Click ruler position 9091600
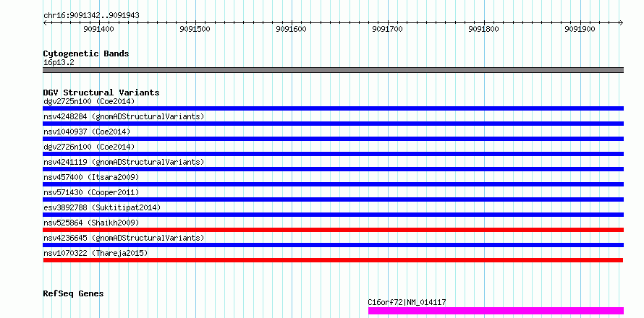This screenshot has width=644, height=318. (291, 29)
